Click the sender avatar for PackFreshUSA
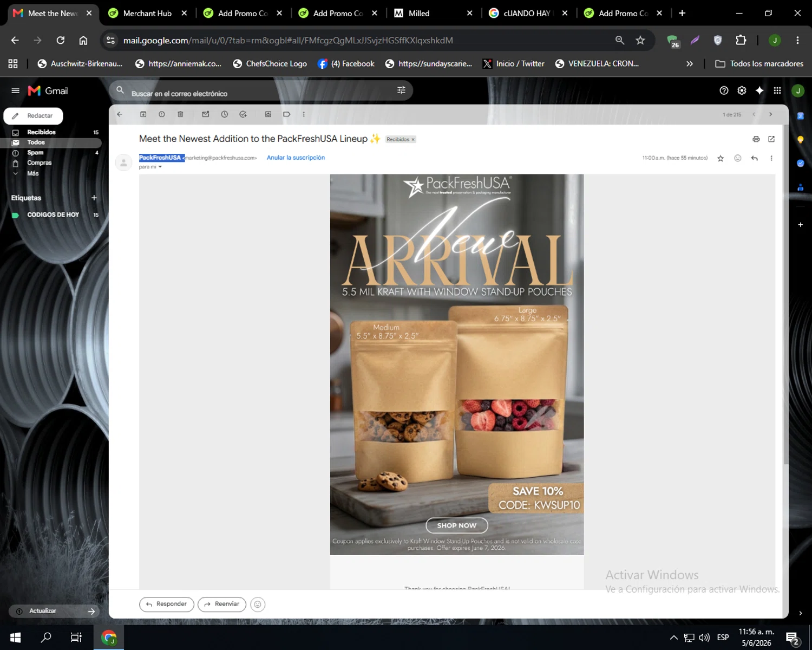The image size is (812, 650). tap(124, 162)
